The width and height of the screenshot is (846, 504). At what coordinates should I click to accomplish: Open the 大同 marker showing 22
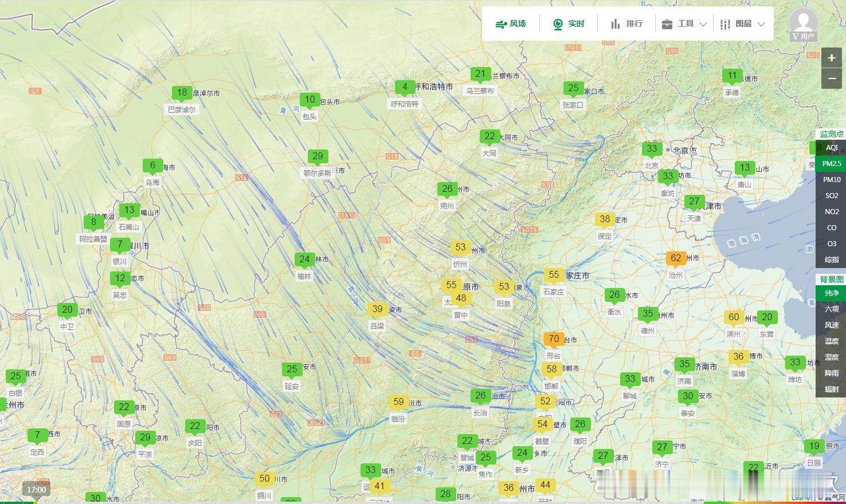click(x=489, y=137)
